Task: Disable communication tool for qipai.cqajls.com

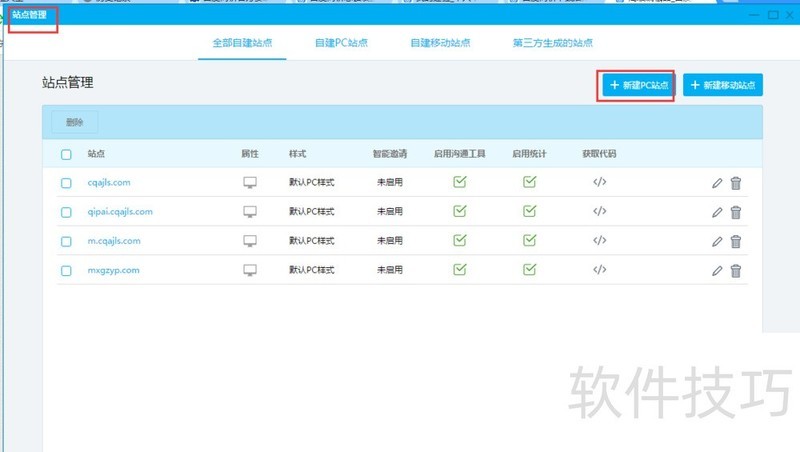Action: point(459,211)
